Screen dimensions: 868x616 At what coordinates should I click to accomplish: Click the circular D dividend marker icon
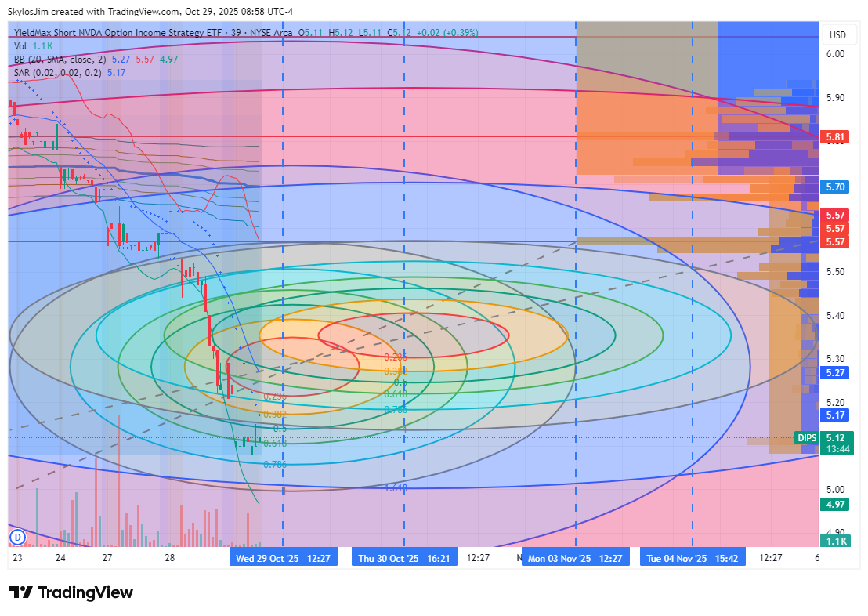(16, 538)
